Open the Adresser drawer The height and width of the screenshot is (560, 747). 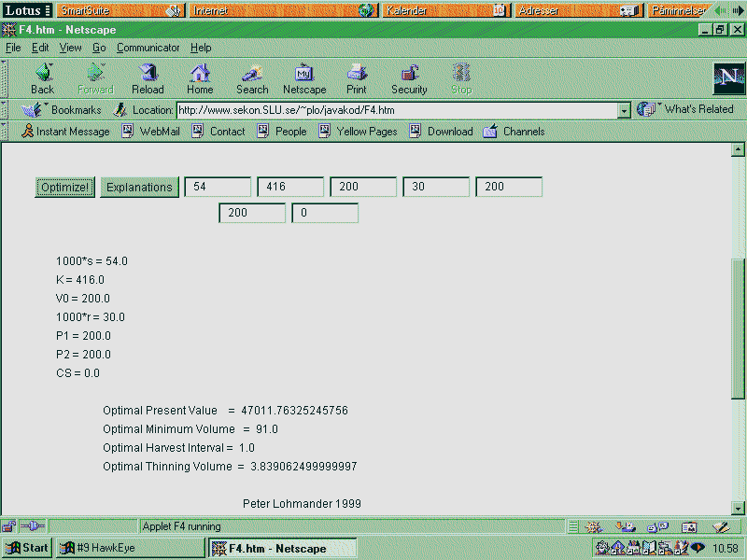[579, 10]
